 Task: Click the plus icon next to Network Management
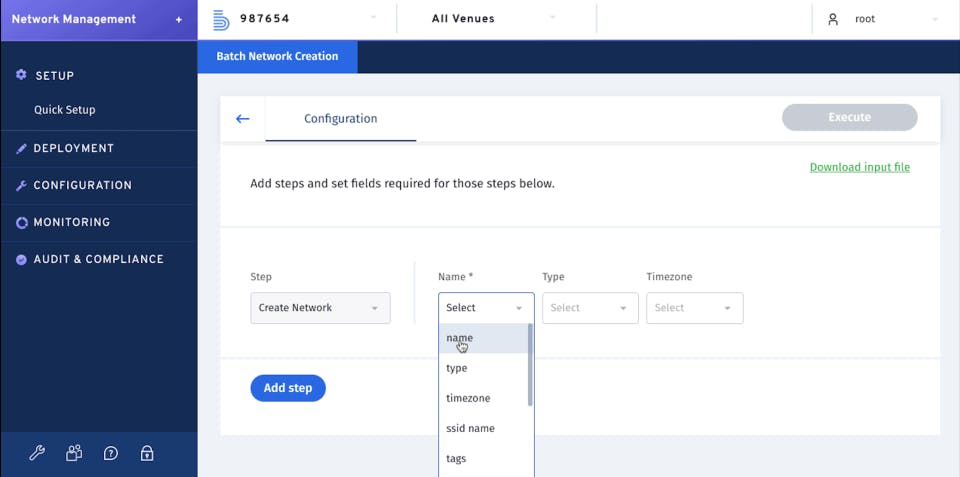pos(179,20)
